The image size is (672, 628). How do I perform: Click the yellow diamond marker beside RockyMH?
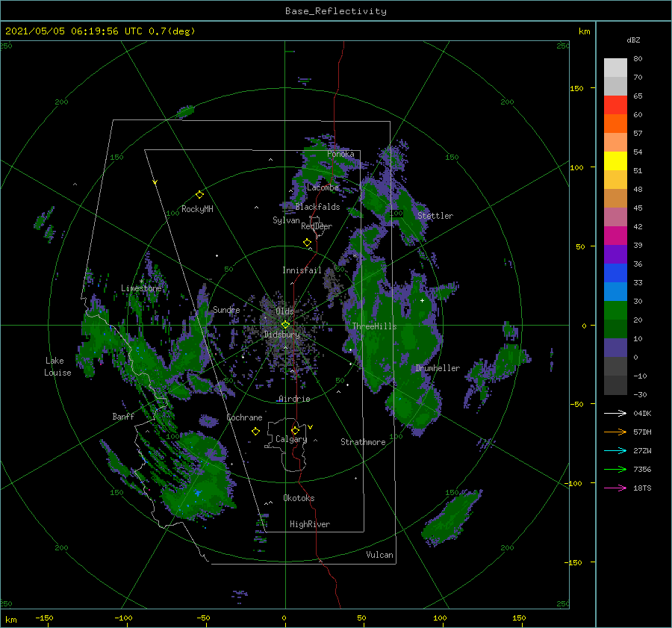click(x=199, y=195)
